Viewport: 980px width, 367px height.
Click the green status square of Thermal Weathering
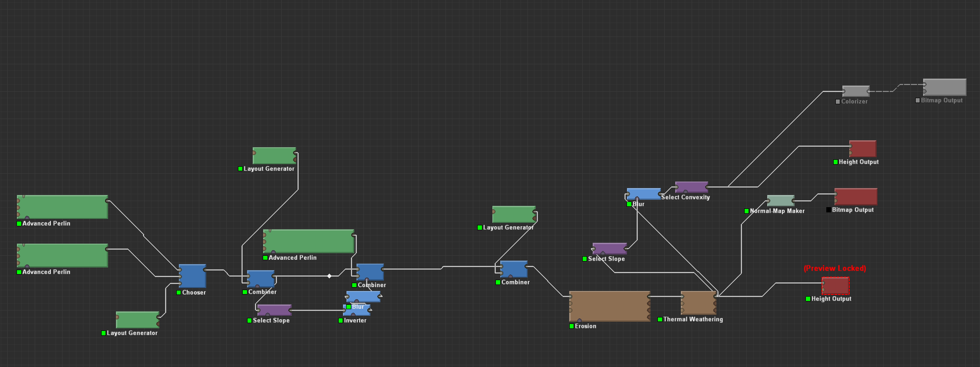660,319
